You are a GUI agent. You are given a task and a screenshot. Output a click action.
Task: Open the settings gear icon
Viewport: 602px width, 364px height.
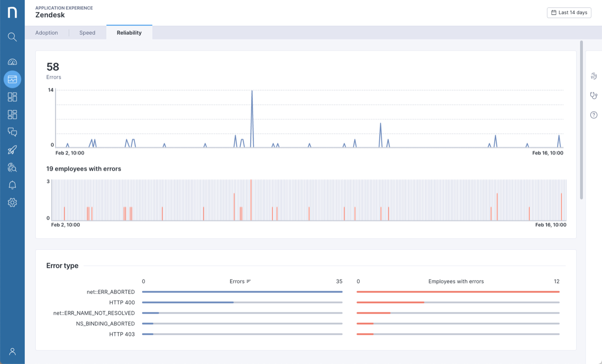point(12,202)
